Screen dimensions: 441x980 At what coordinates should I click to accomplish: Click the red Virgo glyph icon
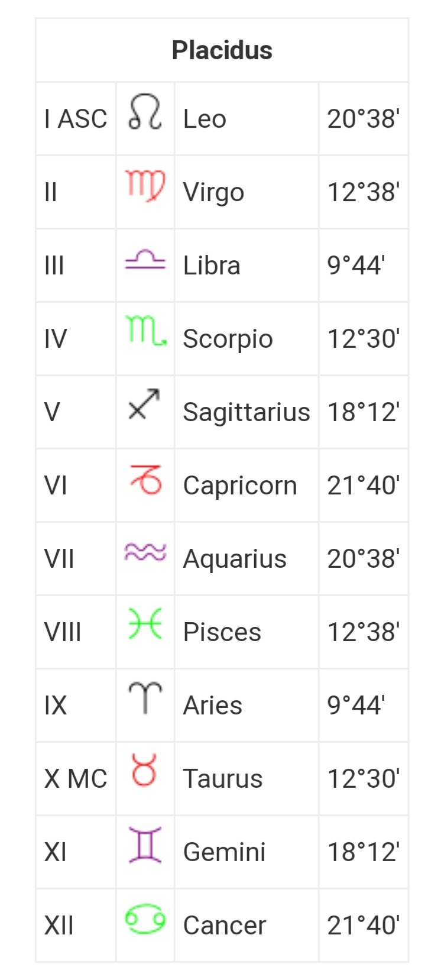pos(145,185)
